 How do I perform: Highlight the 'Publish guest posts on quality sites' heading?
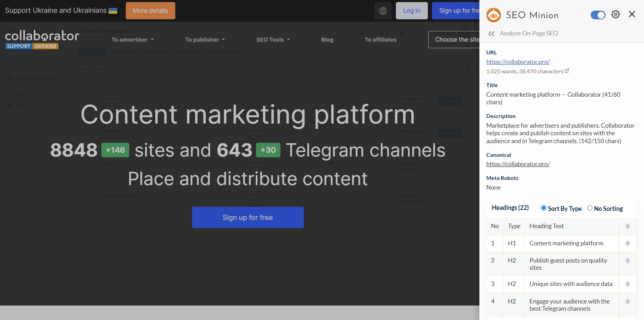click(x=628, y=260)
